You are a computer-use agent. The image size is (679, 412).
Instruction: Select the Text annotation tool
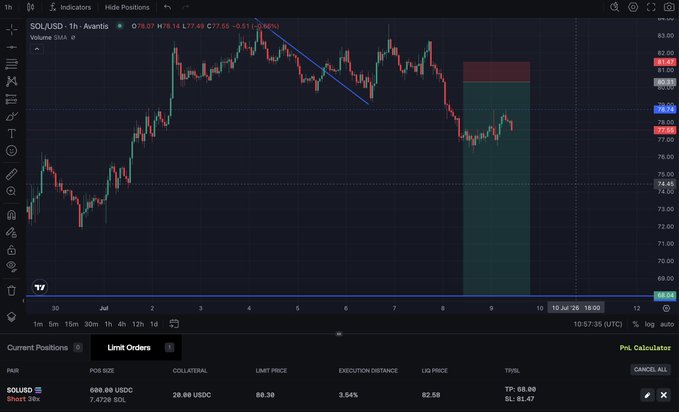point(12,133)
